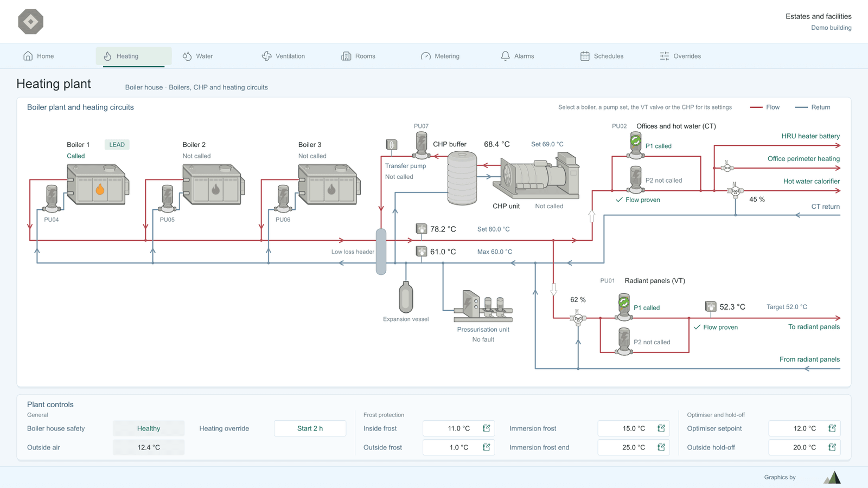Select the calorifier valve at 45 %
This screenshot has width=868, height=488.
pos(736,190)
